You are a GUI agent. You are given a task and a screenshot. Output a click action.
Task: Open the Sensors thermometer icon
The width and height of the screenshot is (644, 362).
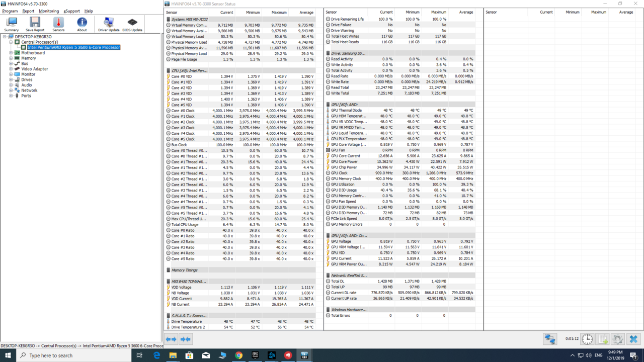(58, 24)
